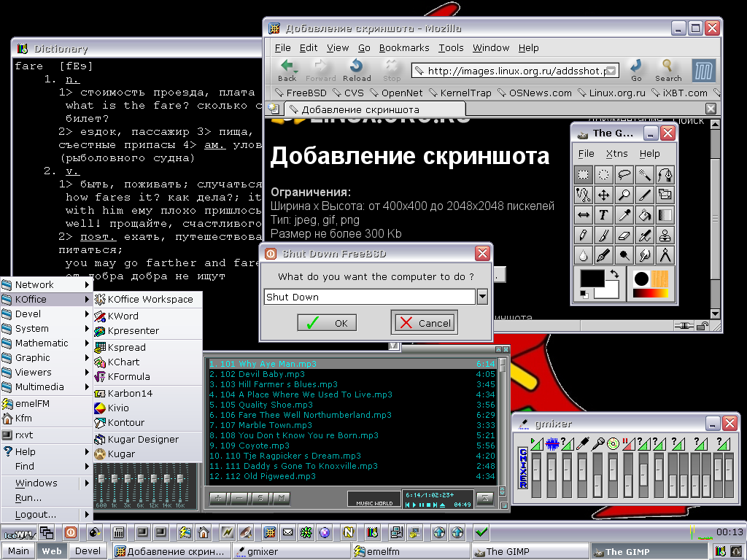The height and width of the screenshot is (560, 747).
Task: Expand the Multimedia submenu
Action: coord(45,386)
